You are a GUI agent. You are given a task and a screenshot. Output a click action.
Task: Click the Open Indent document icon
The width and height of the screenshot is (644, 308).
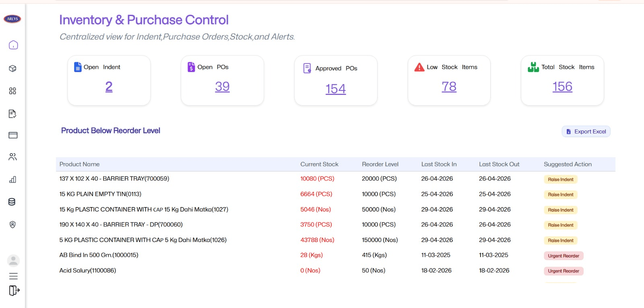(x=78, y=67)
